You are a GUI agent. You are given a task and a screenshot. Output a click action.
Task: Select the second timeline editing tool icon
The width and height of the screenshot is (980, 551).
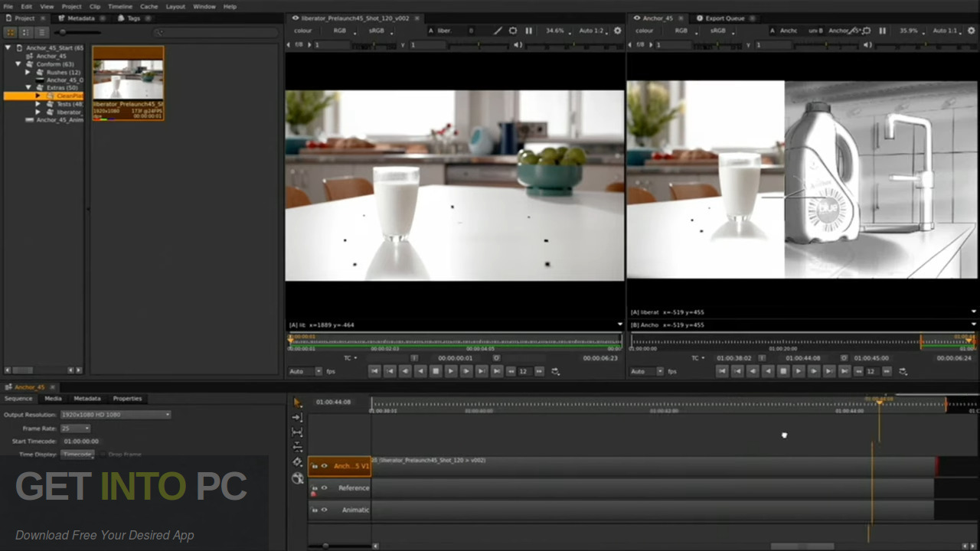point(298,418)
